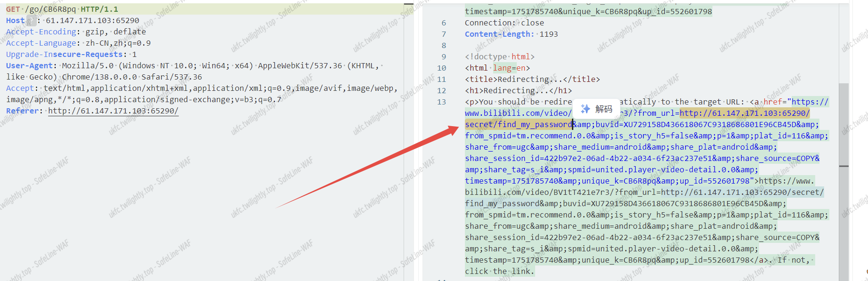Click the Accept-Encoding header name
Image resolution: width=868 pixels, height=281 pixels.
tap(41, 32)
